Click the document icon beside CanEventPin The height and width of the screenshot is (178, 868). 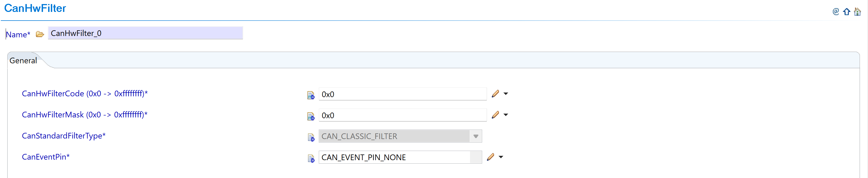click(311, 158)
